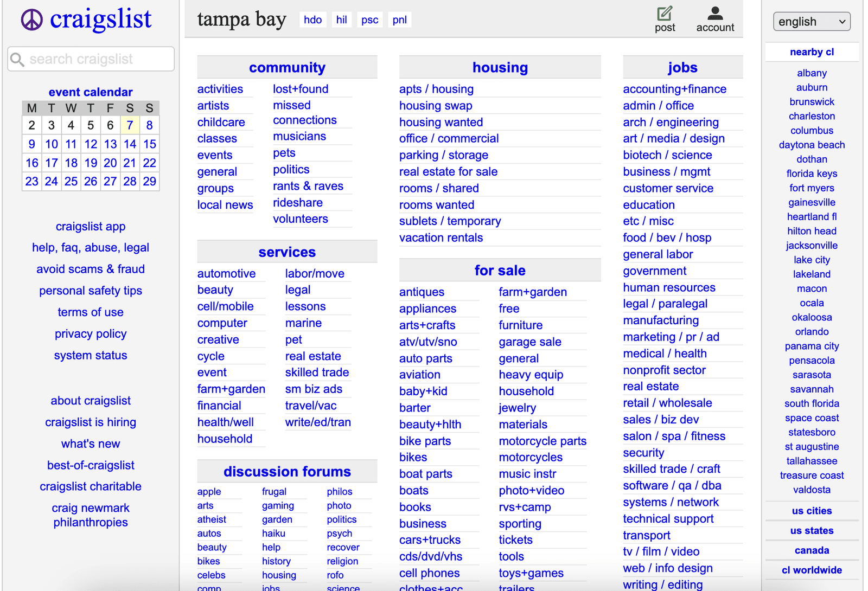Screen dimensions: 868x591
Task: View food / bev / hosp jobs
Action: [667, 237]
